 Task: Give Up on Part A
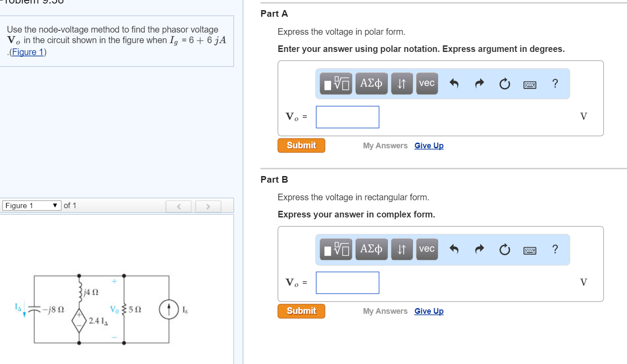[429, 145]
